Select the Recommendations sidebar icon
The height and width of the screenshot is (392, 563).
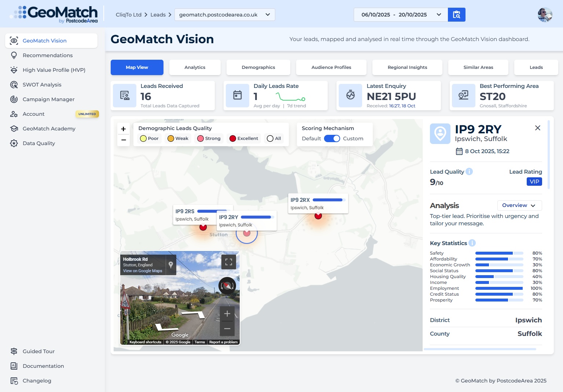point(14,55)
